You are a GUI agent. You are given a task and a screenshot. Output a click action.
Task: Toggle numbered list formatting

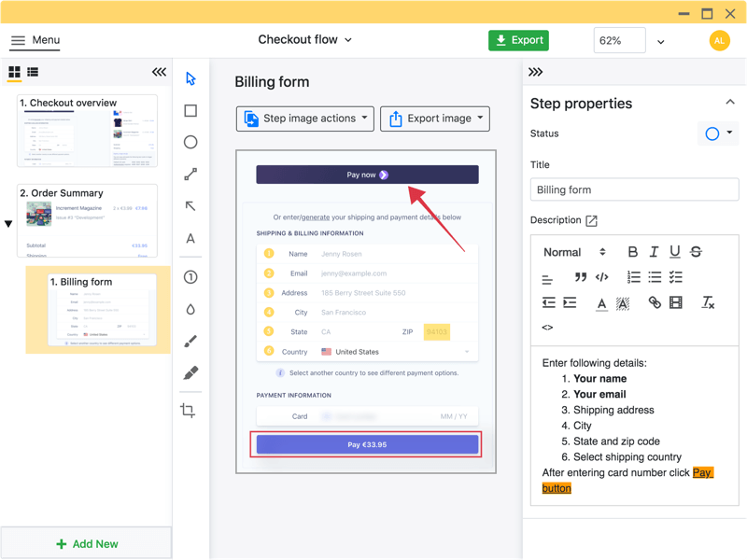point(634,276)
